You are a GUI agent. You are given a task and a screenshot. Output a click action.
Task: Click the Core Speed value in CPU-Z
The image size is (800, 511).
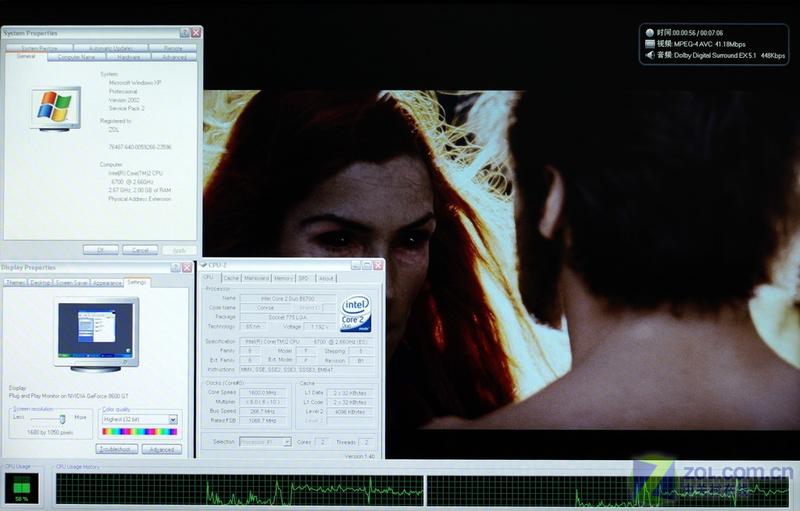(262, 393)
